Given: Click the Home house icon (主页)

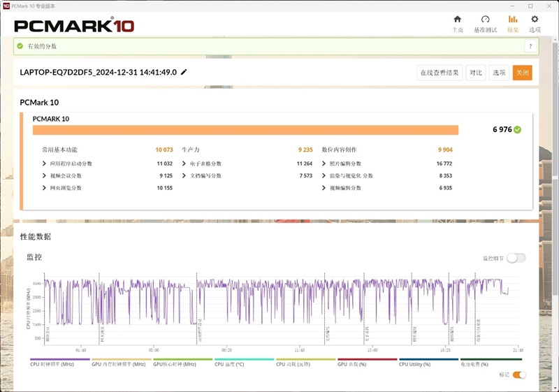Looking at the screenshot, I should [x=457, y=20].
